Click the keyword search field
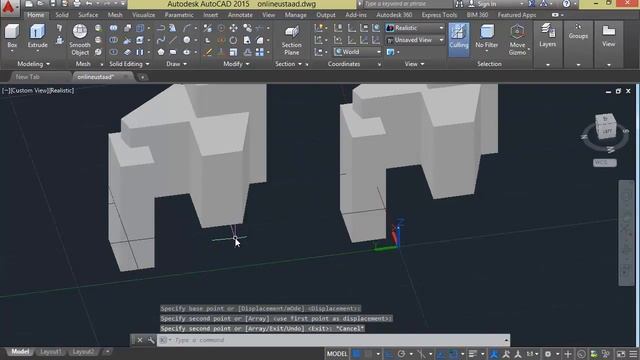 [x=406, y=4]
